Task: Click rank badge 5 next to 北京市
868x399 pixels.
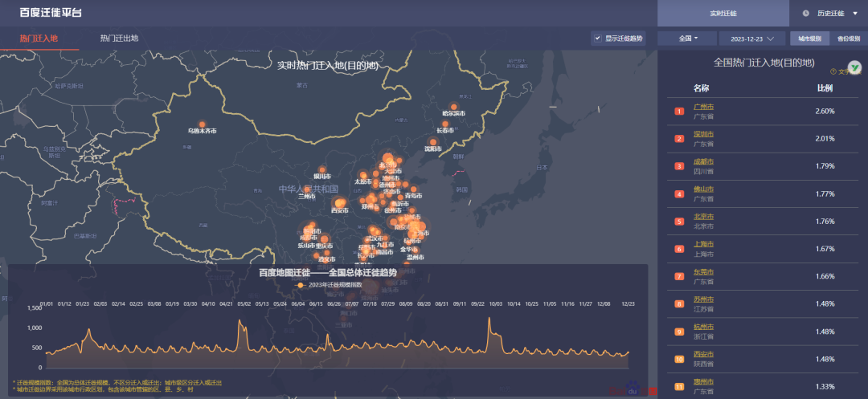Action: 680,222
